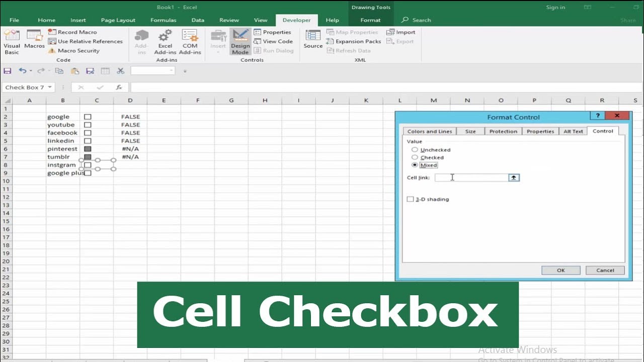Start Record Macro

click(72, 32)
